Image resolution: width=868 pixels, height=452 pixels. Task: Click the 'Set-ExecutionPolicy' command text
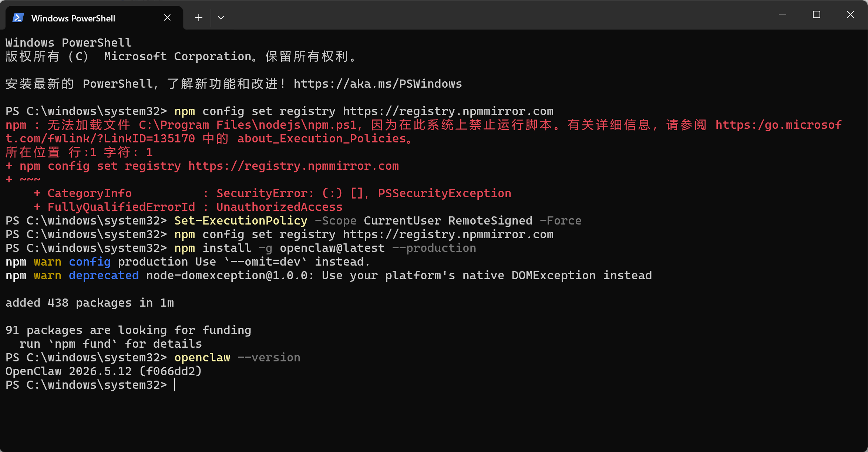[241, 221]
